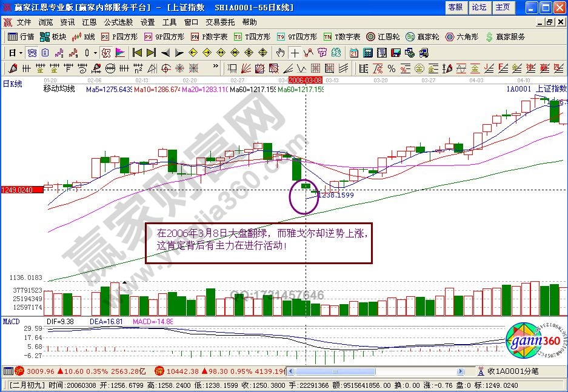Viewport: 568px width, 392px height.
Task: Jump to the first bar with skip-start arrow
Action: [x=138, y=53]
